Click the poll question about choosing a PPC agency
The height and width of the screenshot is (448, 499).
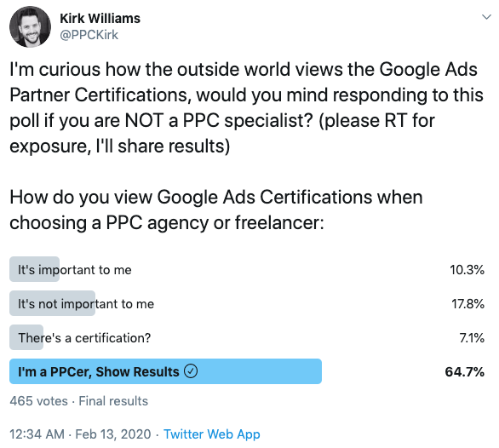[216, 210]
